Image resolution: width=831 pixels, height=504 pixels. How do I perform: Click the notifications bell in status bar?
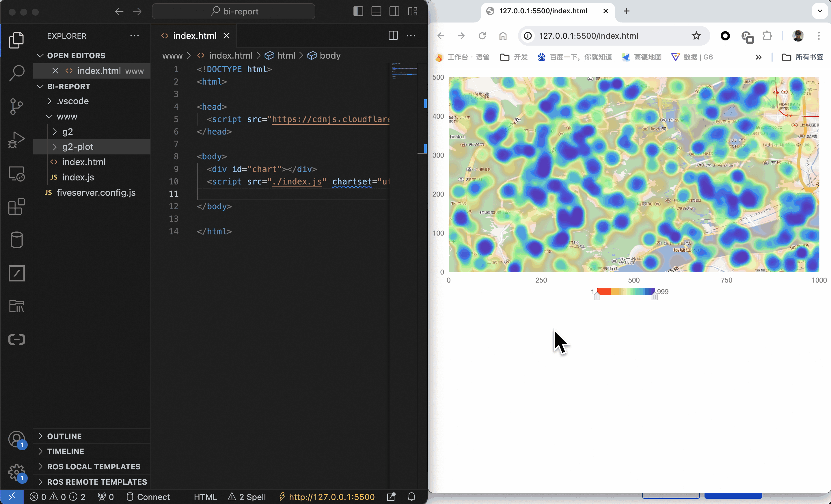411,496
